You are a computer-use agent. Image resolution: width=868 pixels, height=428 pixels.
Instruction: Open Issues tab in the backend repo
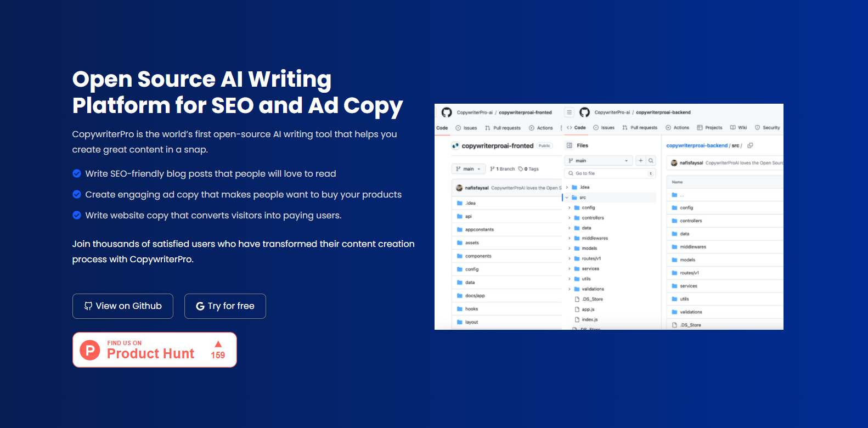[x=604, y=128]
